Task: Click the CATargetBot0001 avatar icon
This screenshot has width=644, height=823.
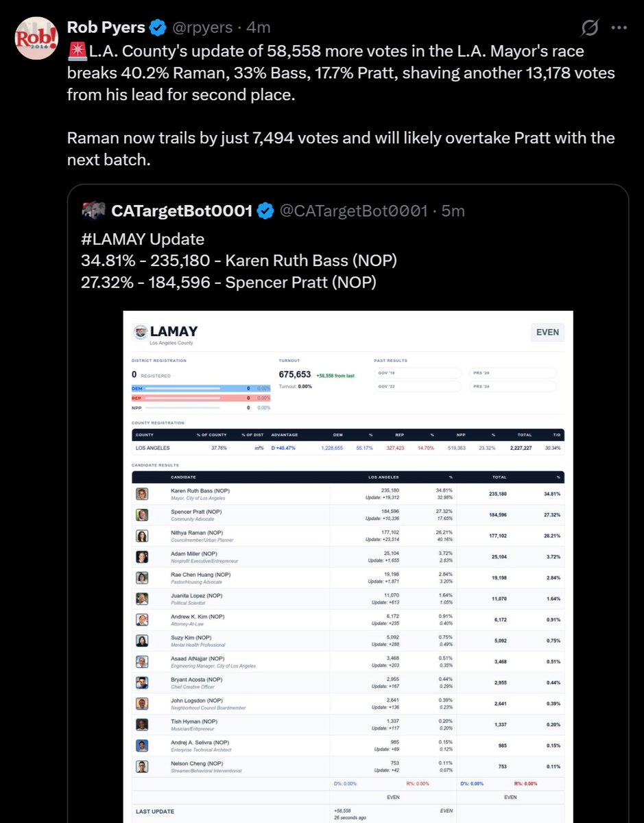Action: click(x=93, y=211)
